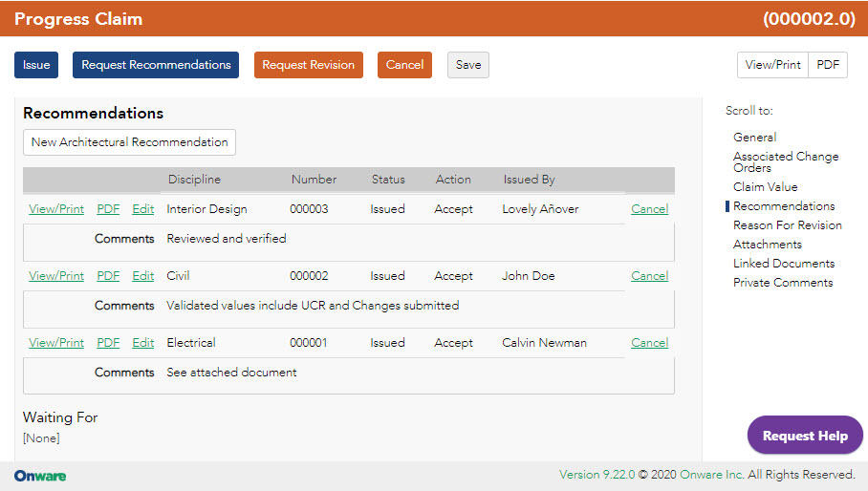
Task: Click the Civil discipline cell
Action: tap(178, 276)
